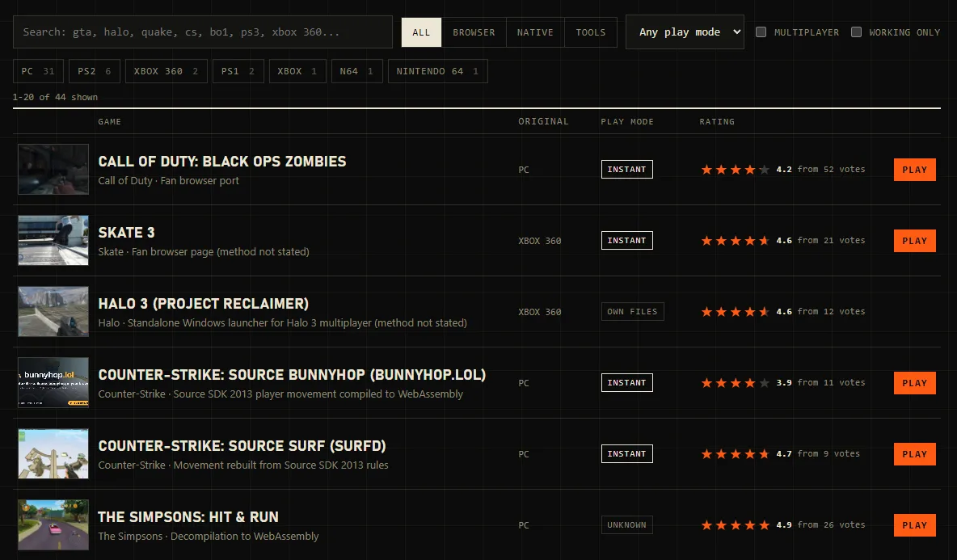Click the star rating for Simpsons Hit & Run
This screenshot has width=957, height=560.
point(735,525)
